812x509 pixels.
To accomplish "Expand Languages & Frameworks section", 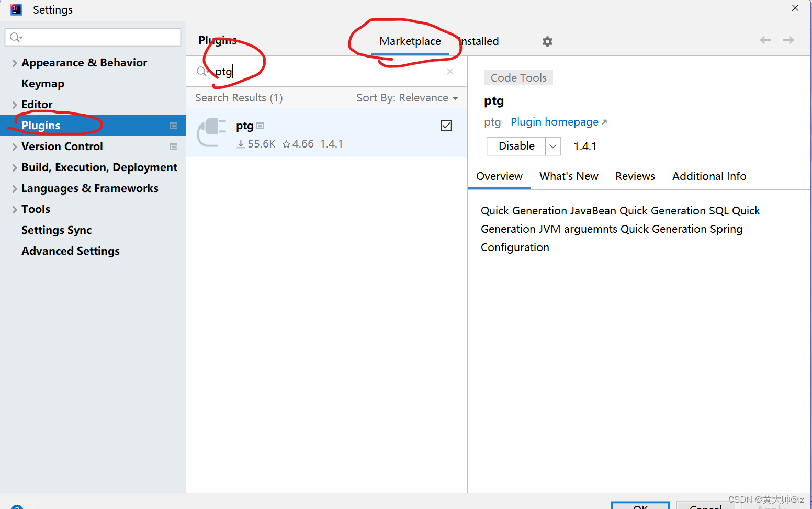I will pyautogui.click(x=15, y=189).
